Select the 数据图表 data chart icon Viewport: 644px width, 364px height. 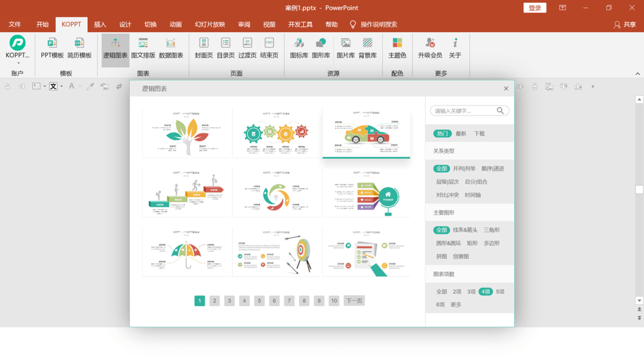[x=171, y=48]
